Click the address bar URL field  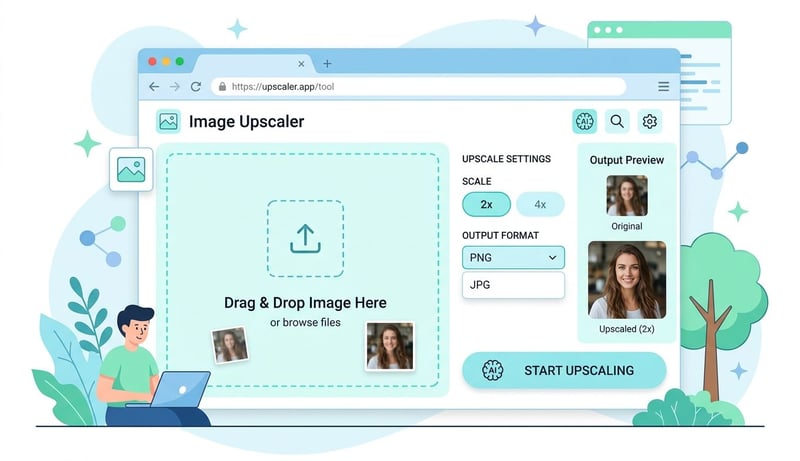418,87
